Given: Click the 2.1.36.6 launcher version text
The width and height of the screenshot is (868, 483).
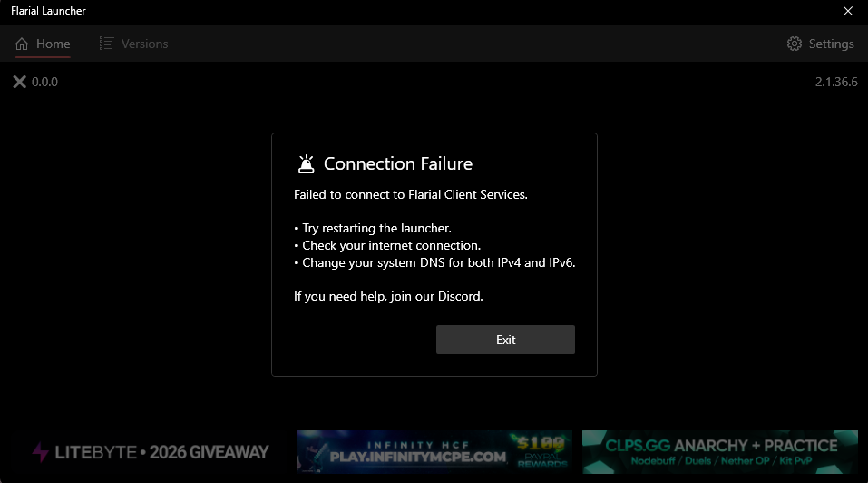Looking at the screenshot, I should point(836,82).
